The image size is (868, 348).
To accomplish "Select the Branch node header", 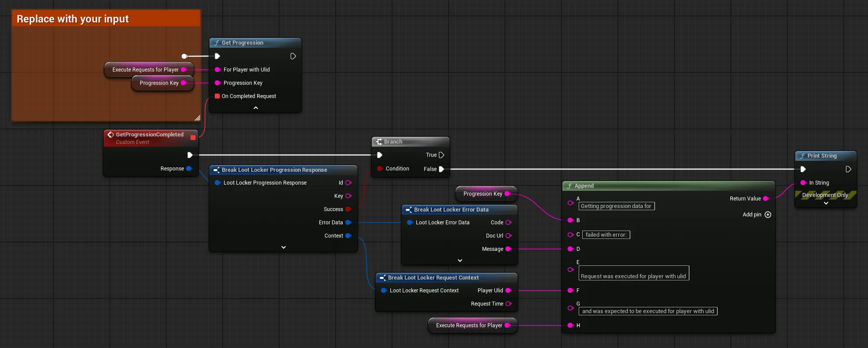I will coord(411,142).
